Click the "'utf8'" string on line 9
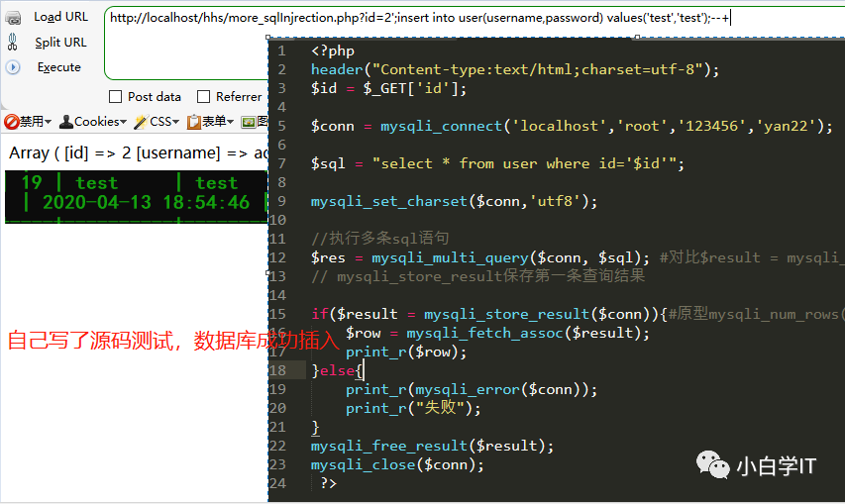The image size is (845, 504). tap(558, 201)
